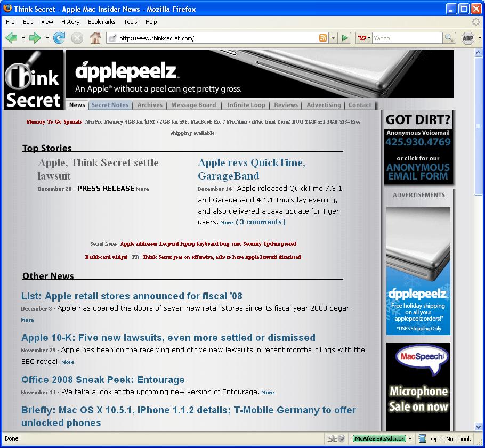The image size is (485, 448).
Task: Click the (3 comments) link
Action: click(x=261, y=222)
